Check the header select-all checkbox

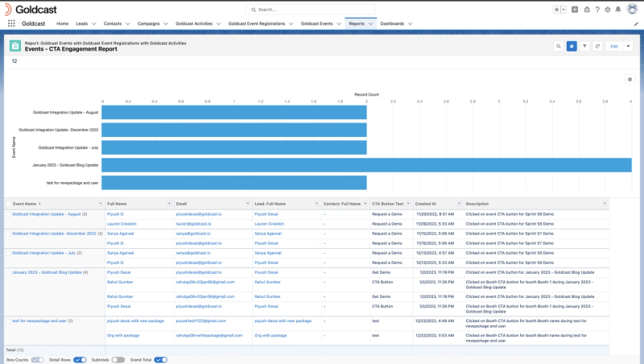[x=8, y=204]
